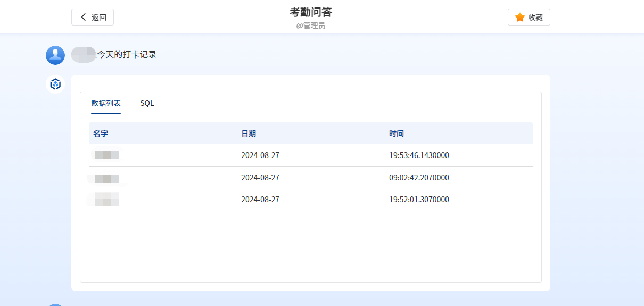The height and width of the screenshot is (306, 644).
Task: Click the 考勤问答 page title
Action: [311, 12]
